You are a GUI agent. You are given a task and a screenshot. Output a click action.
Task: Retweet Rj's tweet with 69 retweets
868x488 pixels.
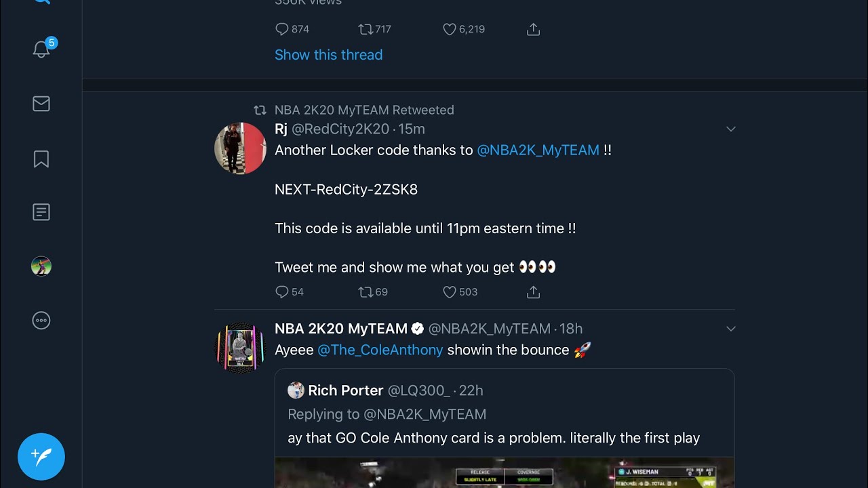(x=366, y=292)
